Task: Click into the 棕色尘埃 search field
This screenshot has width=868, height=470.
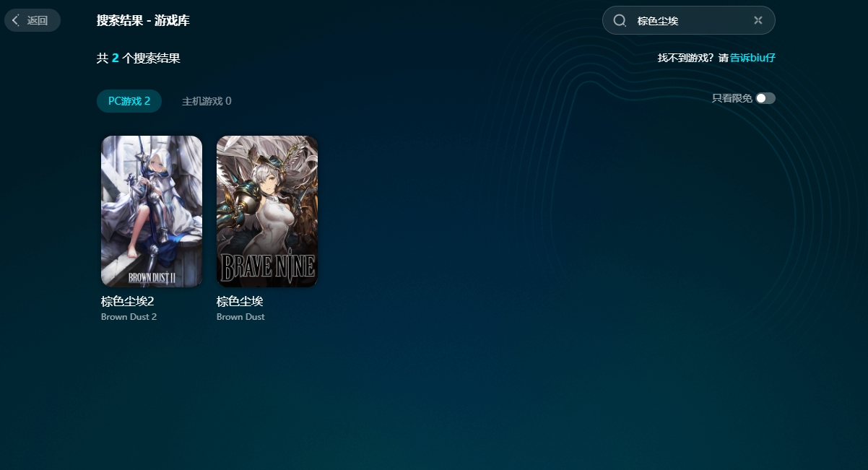Action: (688, 20)
